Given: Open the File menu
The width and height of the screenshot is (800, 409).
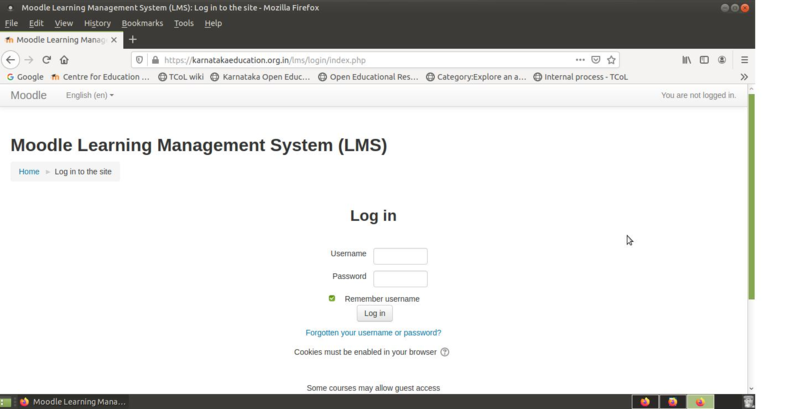Looking at the screenshot, I should point(11,23).
